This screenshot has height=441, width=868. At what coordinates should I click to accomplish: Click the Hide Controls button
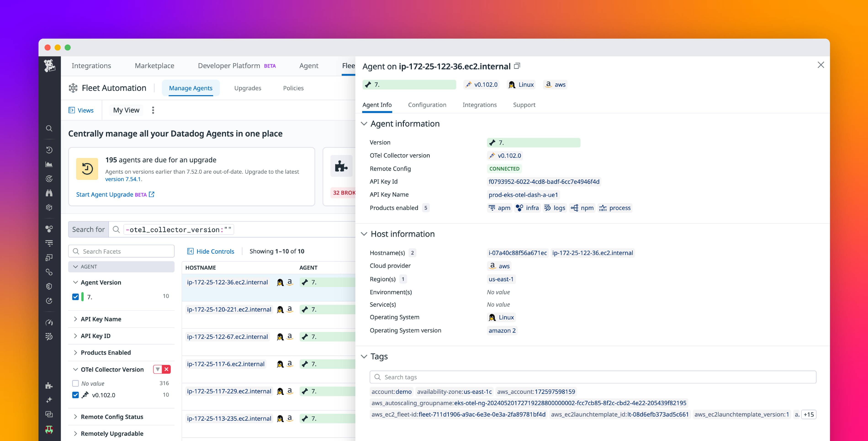(x=211, y=251)
